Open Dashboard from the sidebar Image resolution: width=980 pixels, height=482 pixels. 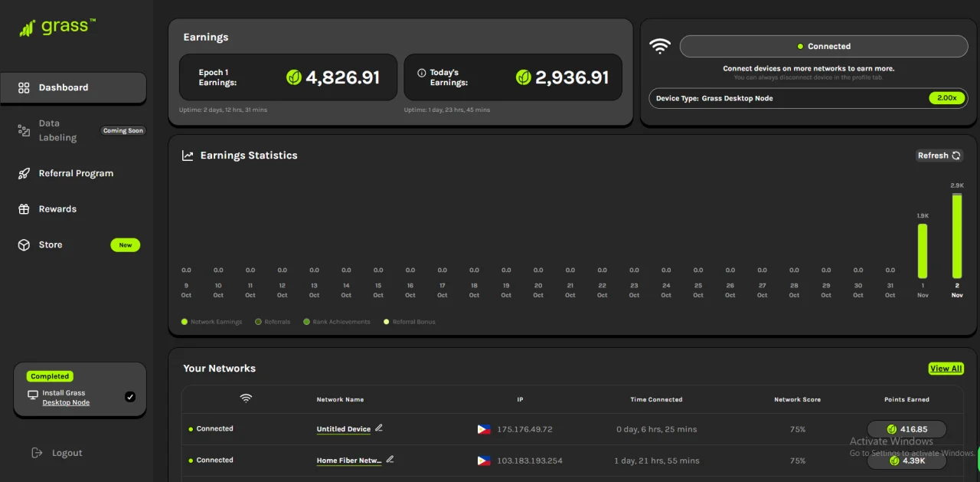pyautogui.click(x=73, y=87)
